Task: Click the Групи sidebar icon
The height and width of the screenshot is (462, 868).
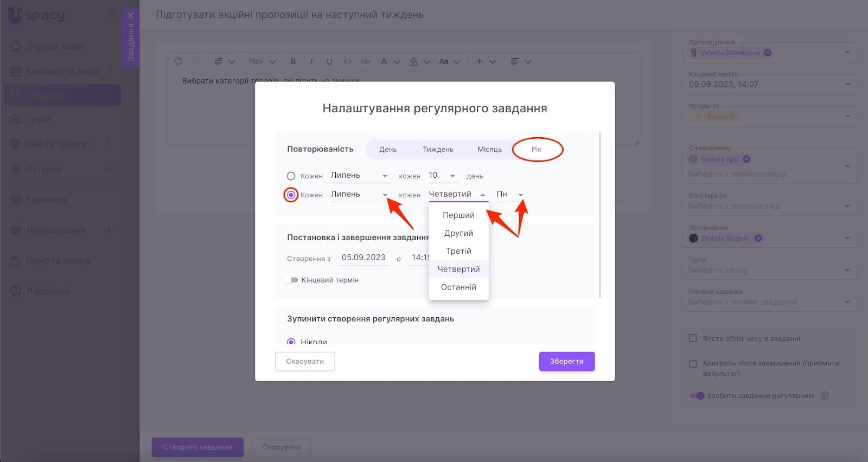Action: click(16, 119)
